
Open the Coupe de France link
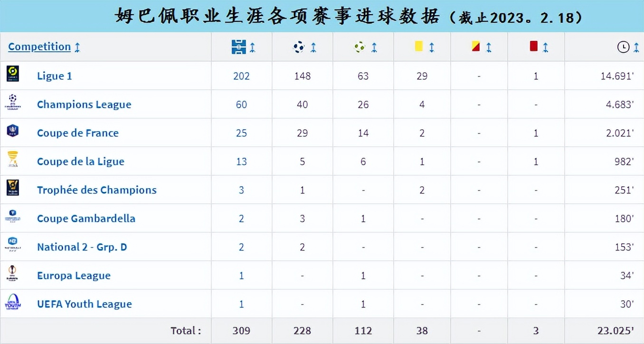78,133
